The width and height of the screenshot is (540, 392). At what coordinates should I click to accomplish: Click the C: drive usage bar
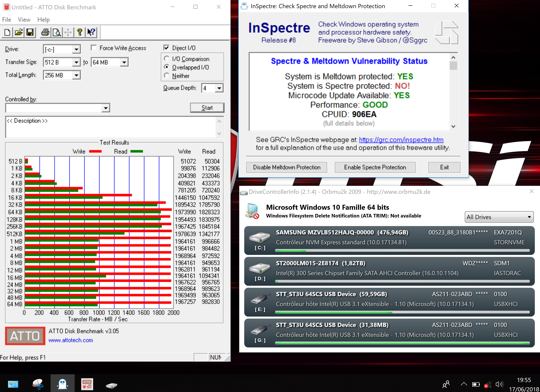pos(402,250)
